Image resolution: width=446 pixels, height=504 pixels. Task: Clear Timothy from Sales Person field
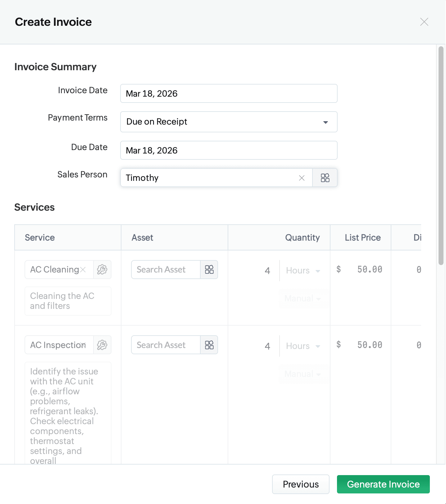tap(302, 178)
